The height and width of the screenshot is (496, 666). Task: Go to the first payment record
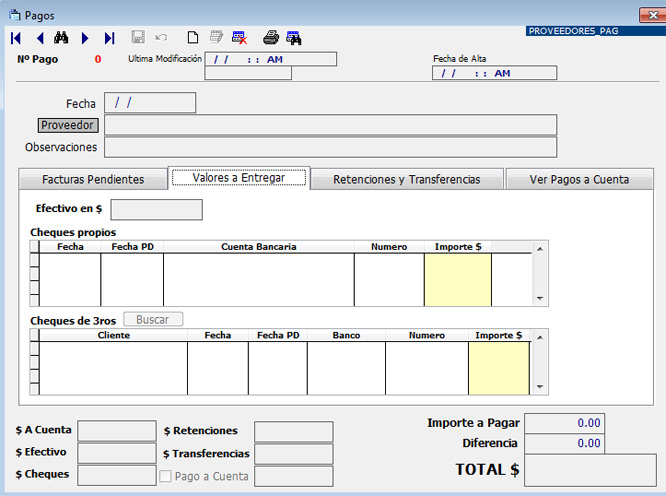[16, 38]
